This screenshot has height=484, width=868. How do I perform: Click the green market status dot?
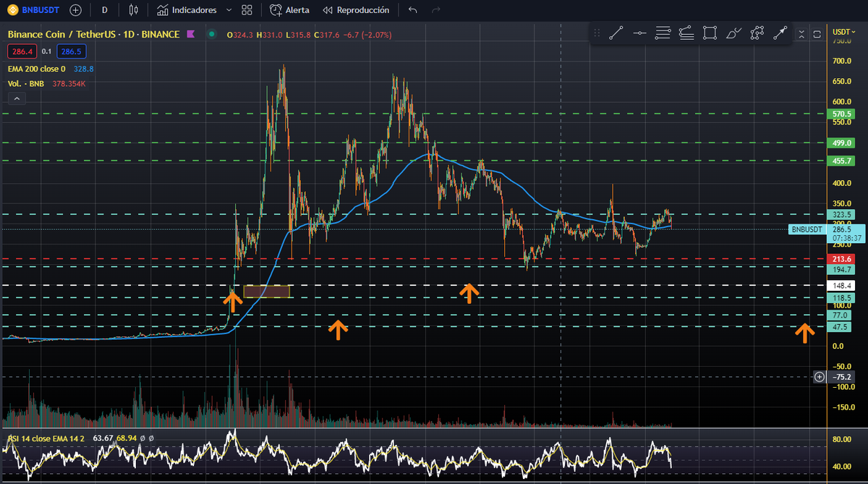(211, 34)
